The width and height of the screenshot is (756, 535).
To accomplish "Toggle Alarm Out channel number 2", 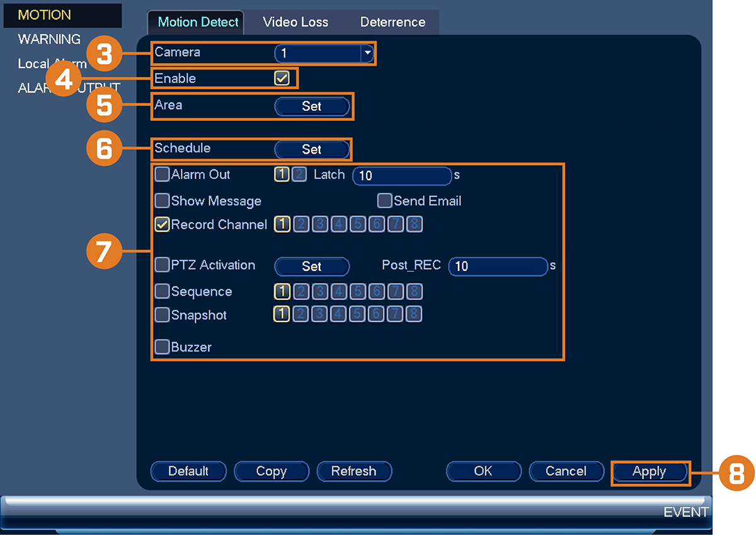I will click(x=299, y=175).
